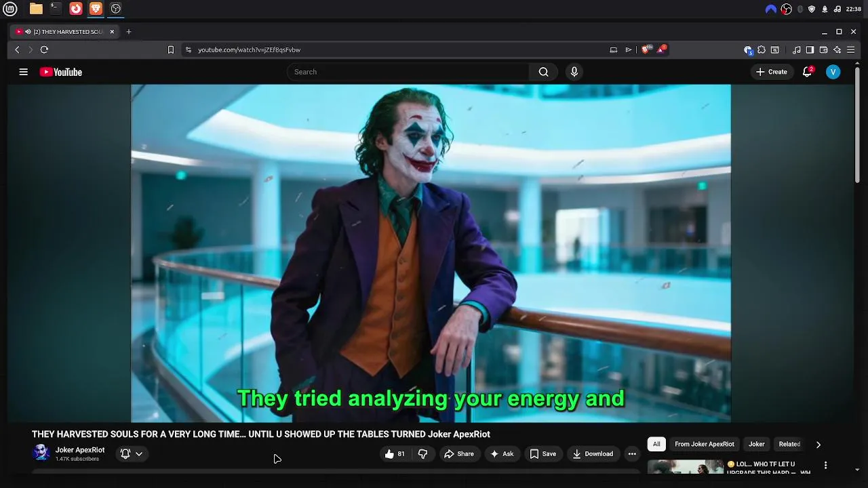Open the account avatar menu
Screen dimensions: 868x488
833,72
